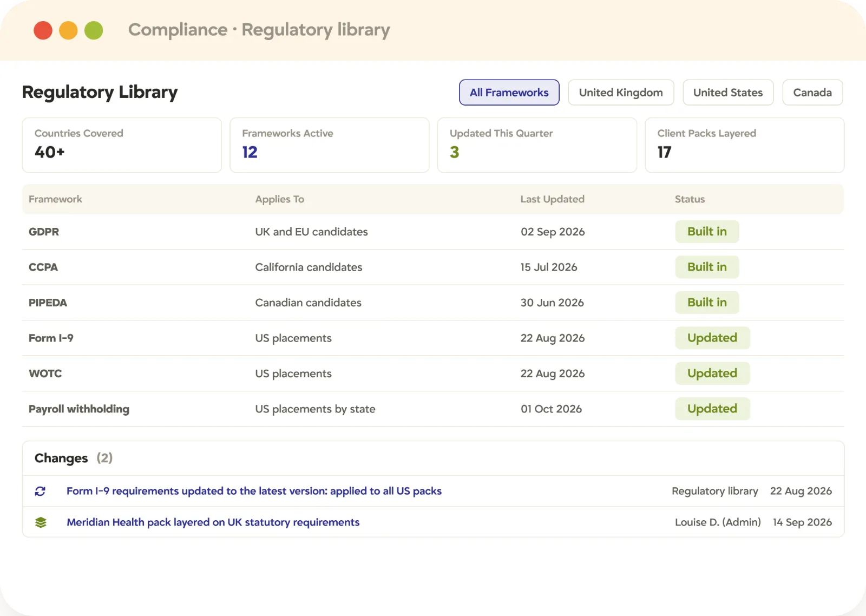Screen dimensions: 866x616
Task: Click the layers icon beside the Meridian Health change
Action: coord(41,522)
